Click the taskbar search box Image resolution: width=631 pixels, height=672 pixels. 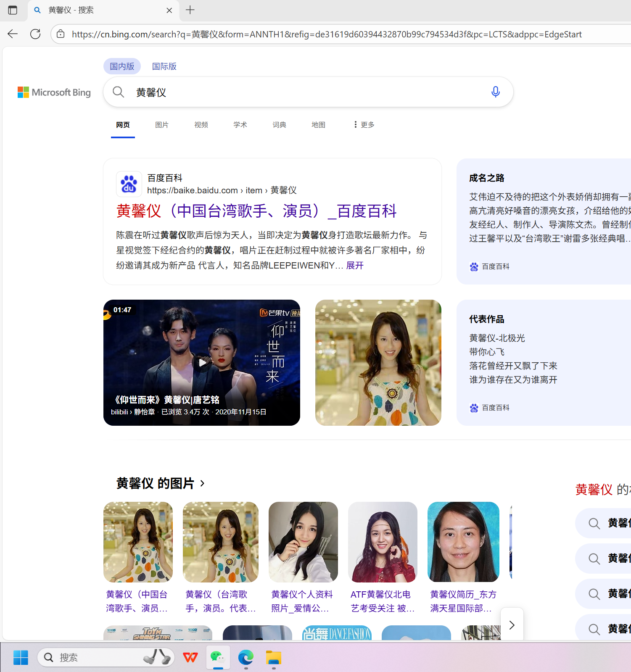click(x=106, y=657)
